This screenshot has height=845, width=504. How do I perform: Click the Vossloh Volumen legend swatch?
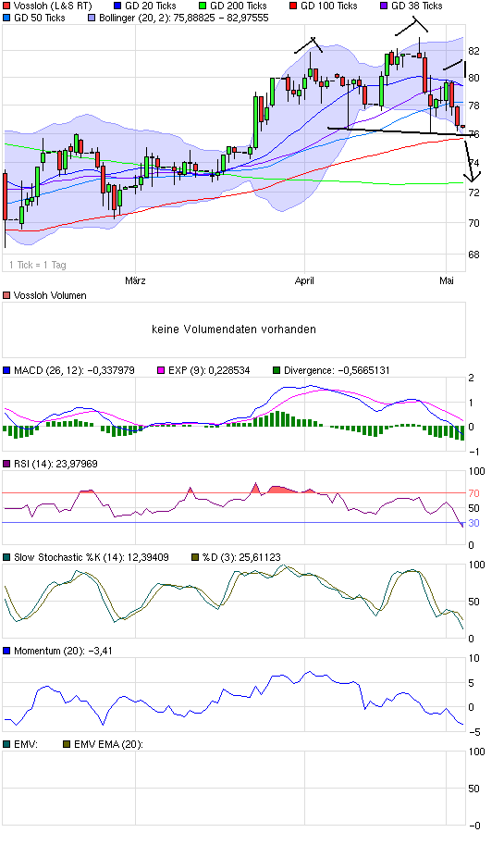[x=6, y=295]
